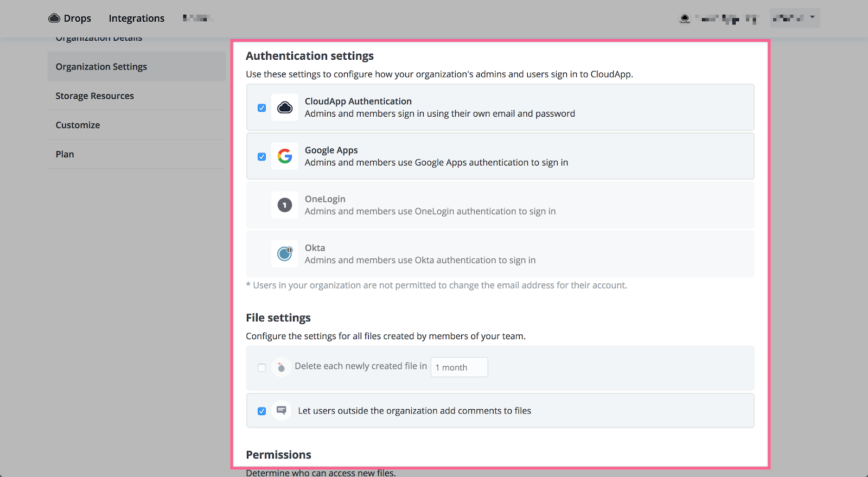Click the Google Apps G logo icon

(x=285, y=156)
